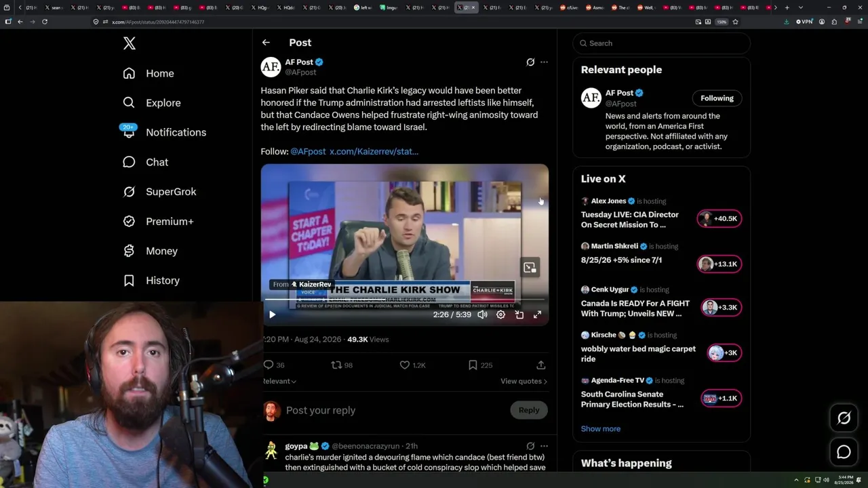Join the +40.5K listeners live badge
This screenshot has height=488, width=868.
(719, 218)
